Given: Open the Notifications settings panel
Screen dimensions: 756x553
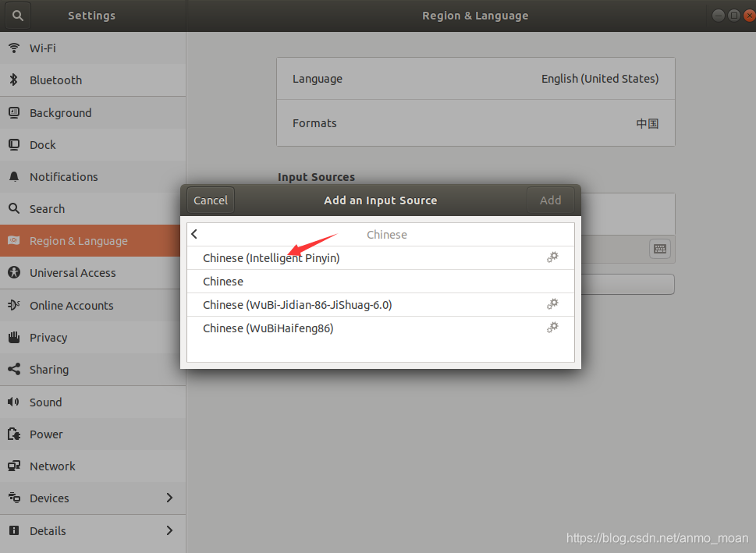Looking at the screenshot, I should coord(93,176).
